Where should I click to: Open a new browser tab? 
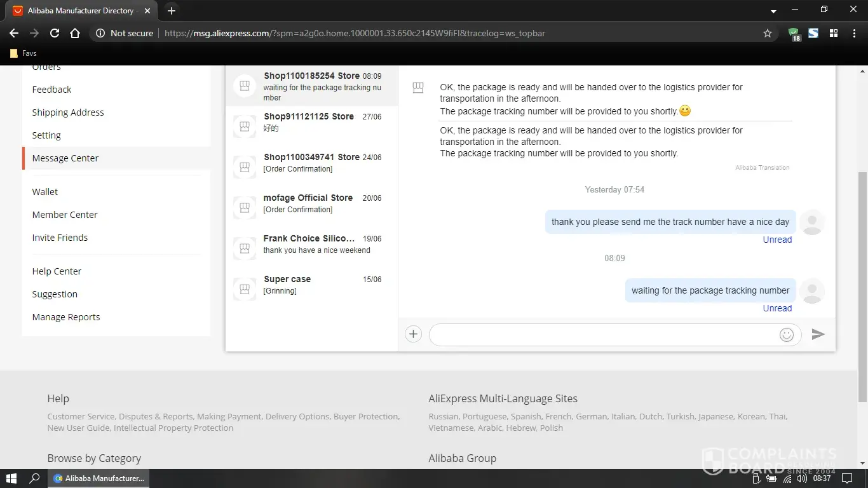click(172, 11)
